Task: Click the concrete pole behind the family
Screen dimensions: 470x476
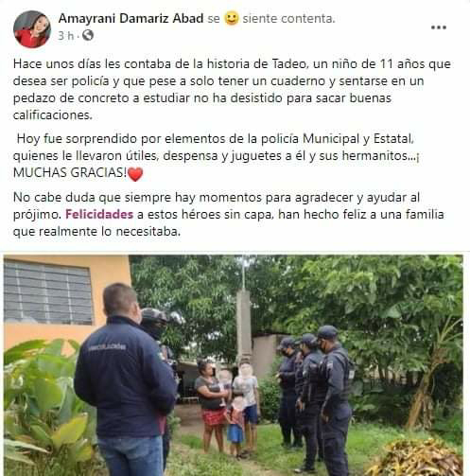Action: [x=244, y=325]
